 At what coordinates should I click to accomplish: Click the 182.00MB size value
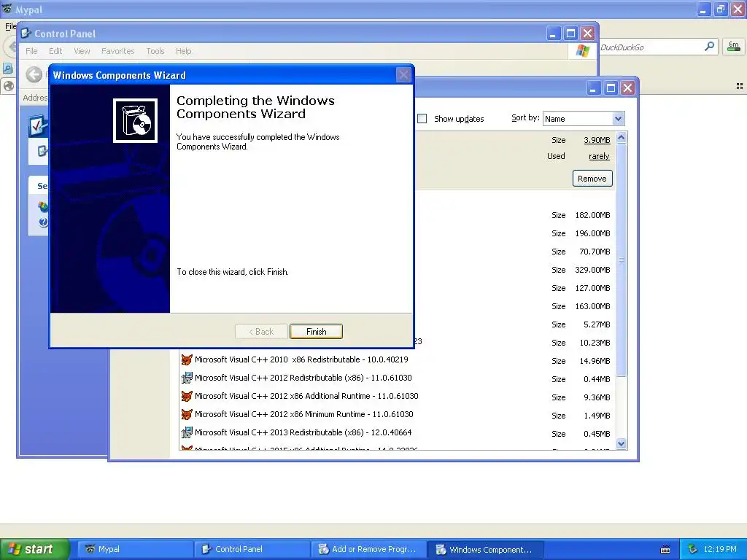pyautogui.click(x=592, y=215)
